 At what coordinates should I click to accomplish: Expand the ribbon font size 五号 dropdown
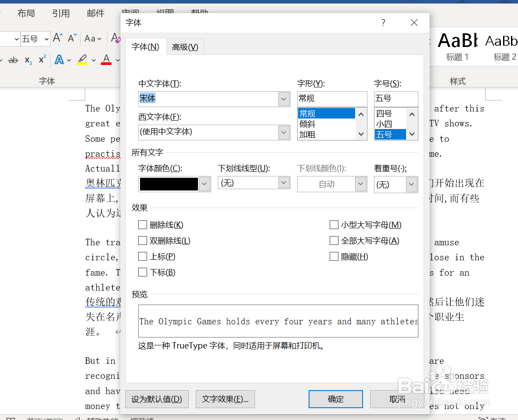pos(47,39)
